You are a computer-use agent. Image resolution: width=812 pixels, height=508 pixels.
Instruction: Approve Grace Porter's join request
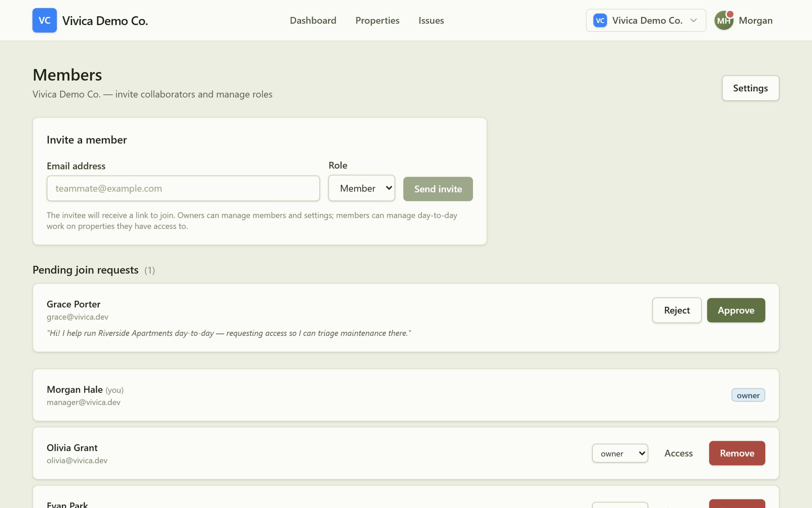pos(736,310)
